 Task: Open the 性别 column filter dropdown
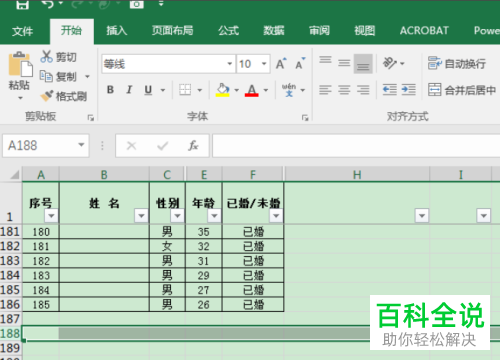coord(177,216)
